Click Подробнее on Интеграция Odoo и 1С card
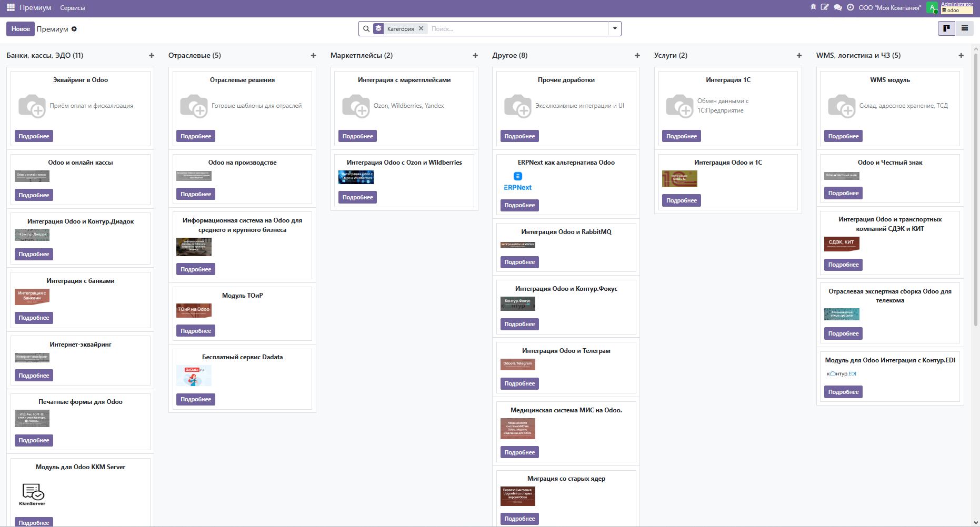Screen dimensions: 980x527 pos(682,200)
